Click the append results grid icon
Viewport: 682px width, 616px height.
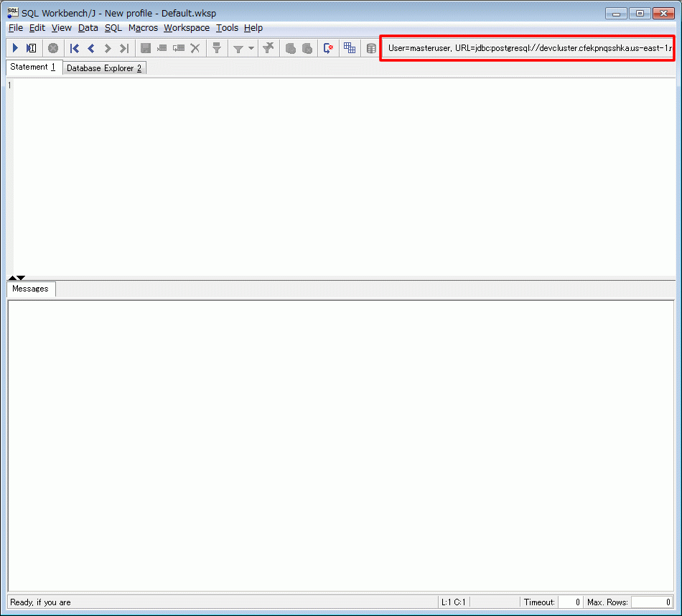coord(350,48)
